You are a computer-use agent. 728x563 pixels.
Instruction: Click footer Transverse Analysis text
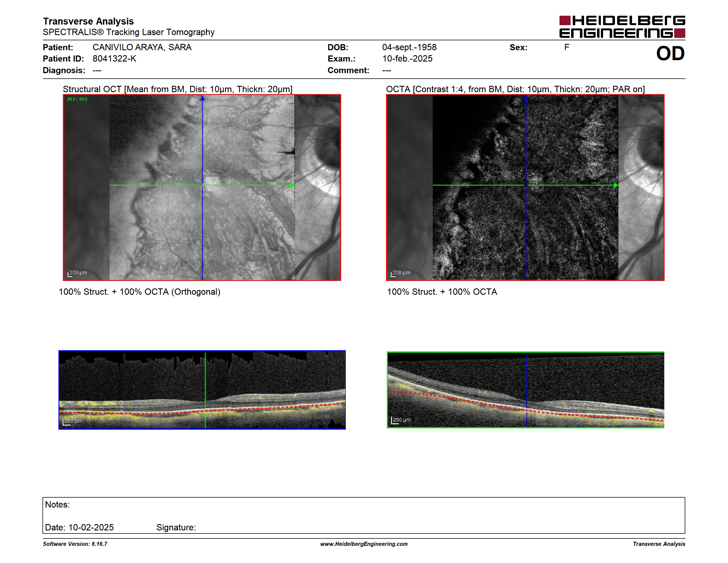[x=659, y=544]
